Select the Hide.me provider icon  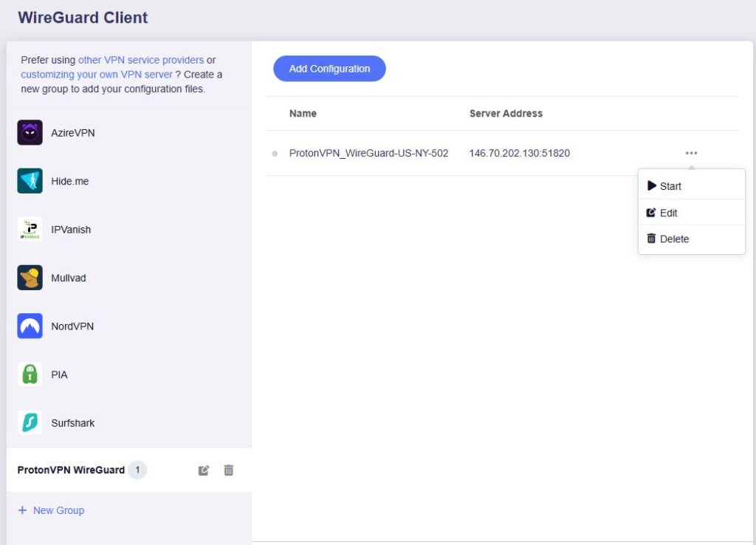pos(30,181)
